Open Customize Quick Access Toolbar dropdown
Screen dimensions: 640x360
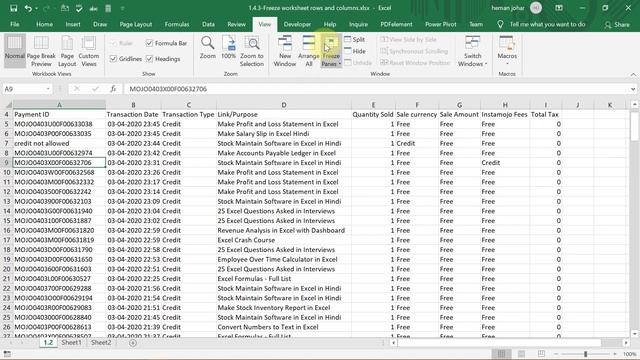coord(122,8)
